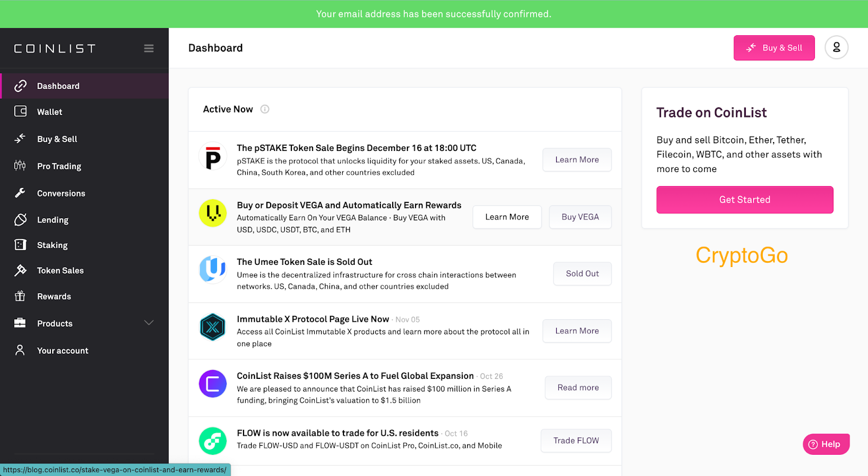Open Immutable X Protocol Page headline
This screenshot has height=476, width=868.
tap(313, 319)
